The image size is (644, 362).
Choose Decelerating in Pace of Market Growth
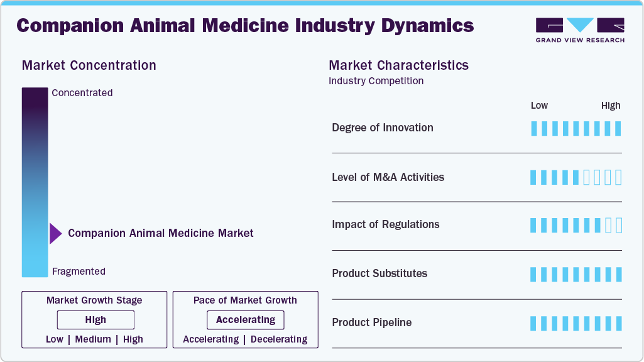[279, 339]
